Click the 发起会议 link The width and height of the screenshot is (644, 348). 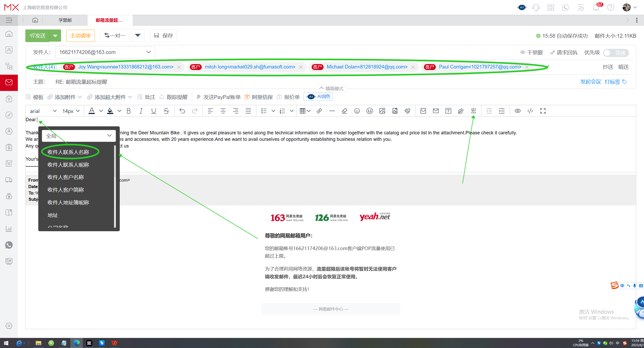point(590,82)
